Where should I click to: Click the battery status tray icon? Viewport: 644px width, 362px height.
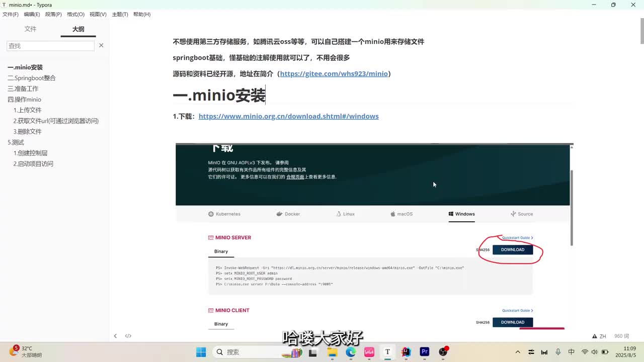[605, 352]
